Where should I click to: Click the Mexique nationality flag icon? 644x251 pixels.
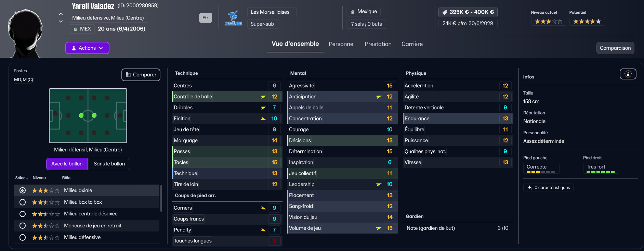tap(353, 12)
